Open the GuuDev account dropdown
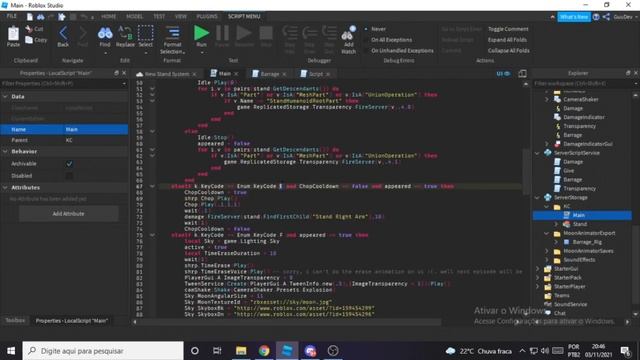Image resolution: width=640 pixels, height=360 pixels. pyautogui.click(x=625, y=17)
